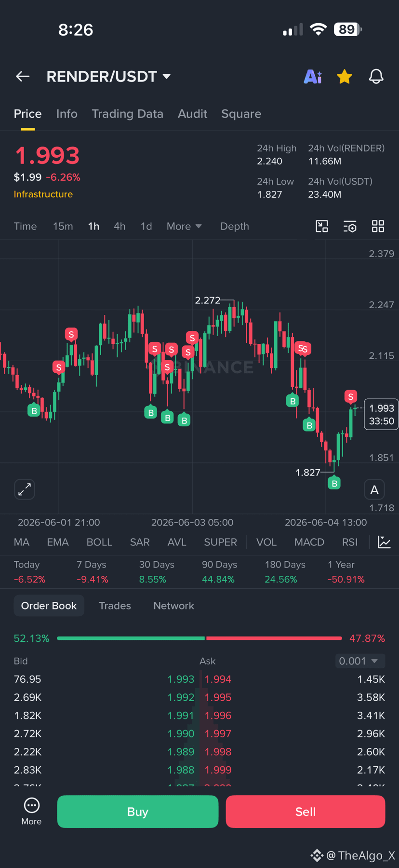The height and width of the screenshot is (868, 399).
Task: Open the Infrastructure category link
Action: pyautogui.click(x=43, y=194)
